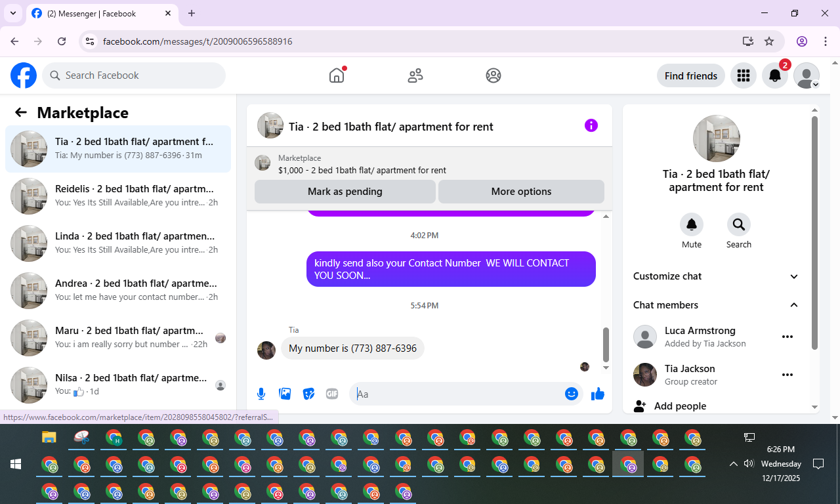
Task: View site information icon in address bar
Action: tap(91, 41)
